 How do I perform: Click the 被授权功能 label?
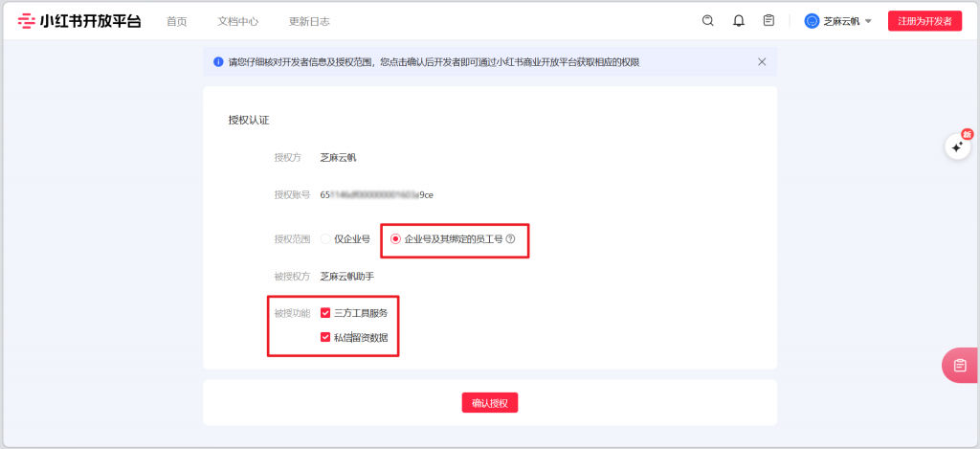(x=293, y=313)
